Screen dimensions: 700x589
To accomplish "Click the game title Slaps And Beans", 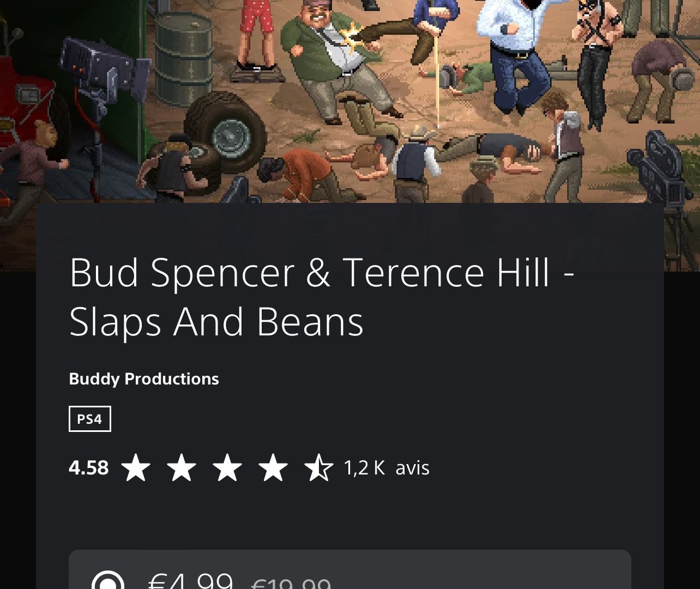I will coord(322,296).
